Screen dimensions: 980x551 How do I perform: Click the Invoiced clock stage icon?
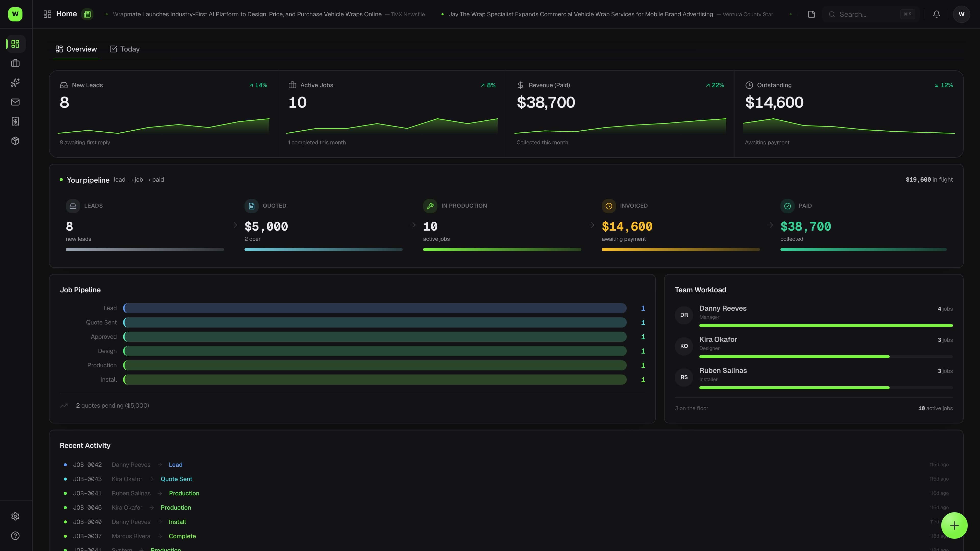(x=609, y=206)
